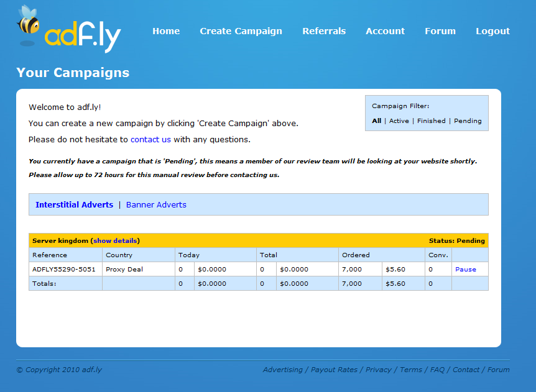This screenshot has width=536, height=392.
Task: Open the Contact footer link
Action: click(466, 370)
